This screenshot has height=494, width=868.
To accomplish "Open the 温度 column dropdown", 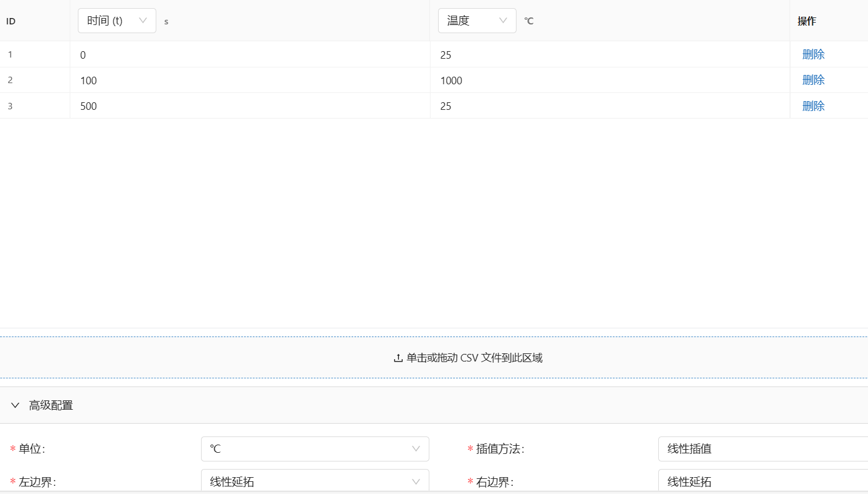I will 477,21.
